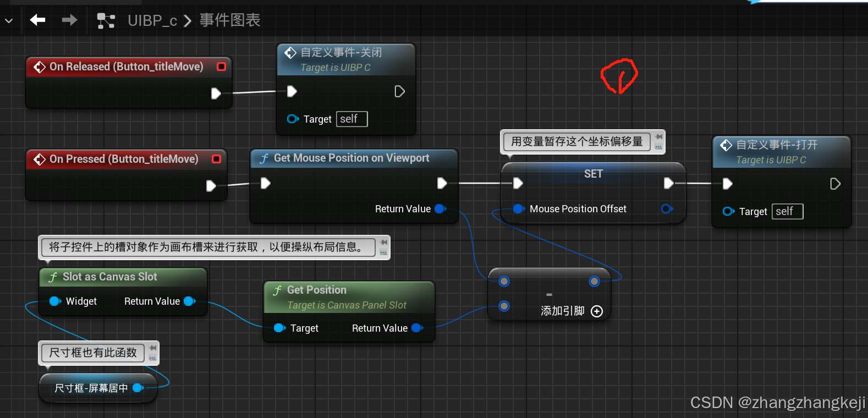Select the 自定义事件-打开 node title
868x418 pixels.
tap(777, 145)
